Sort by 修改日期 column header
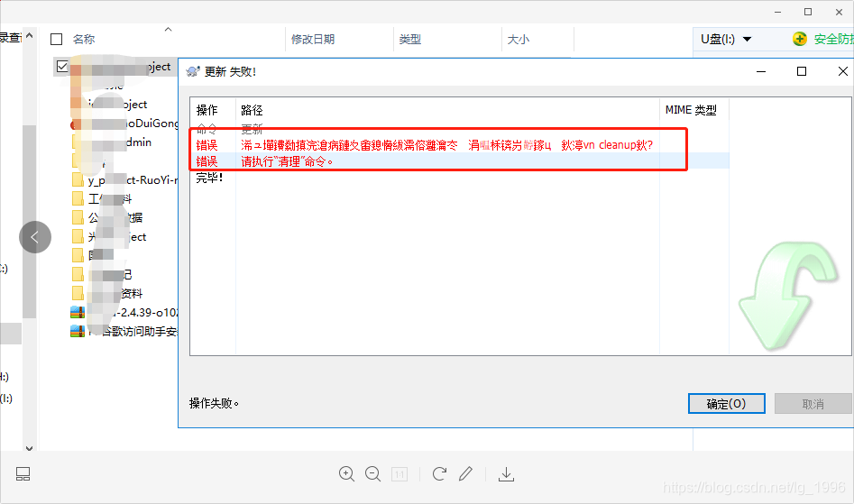This screenshot has width=854, height=504. 313,39
